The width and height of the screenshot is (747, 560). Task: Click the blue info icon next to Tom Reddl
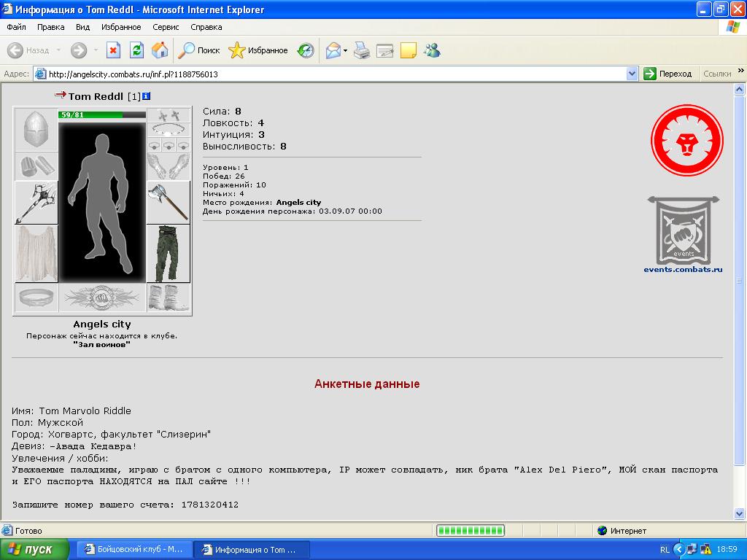coord(146,96)
